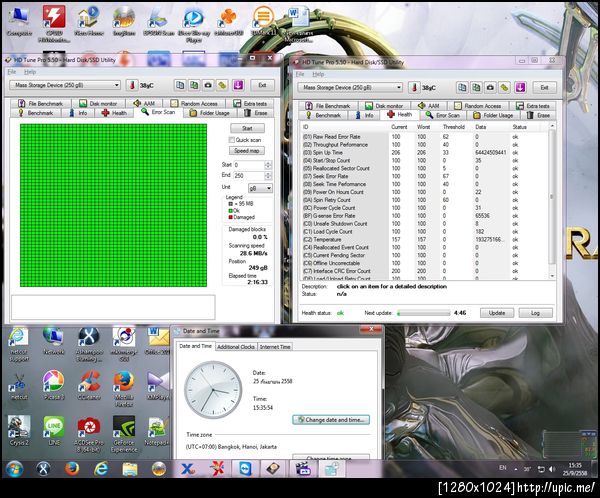Click Change date and time button
This screenshot has height=498, width=600.
331,420
